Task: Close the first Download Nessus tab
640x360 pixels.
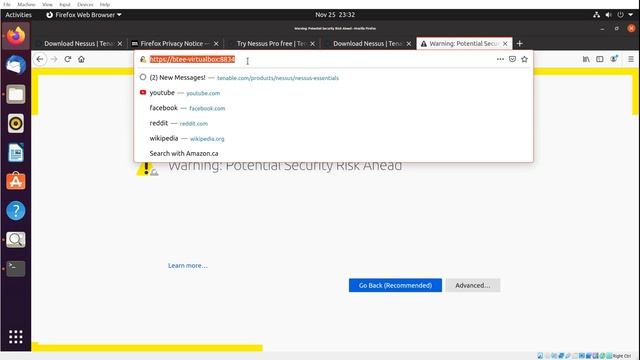Action: [120, 44]
